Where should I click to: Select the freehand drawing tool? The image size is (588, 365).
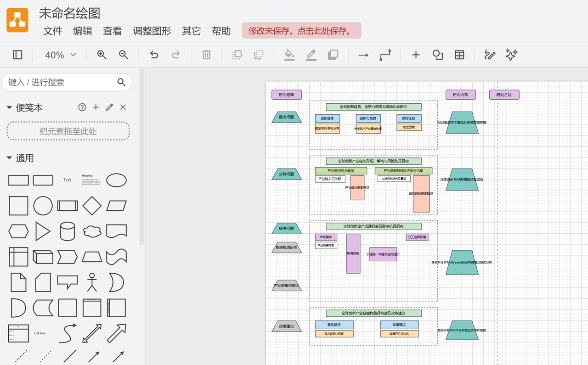tap(490, 55)
